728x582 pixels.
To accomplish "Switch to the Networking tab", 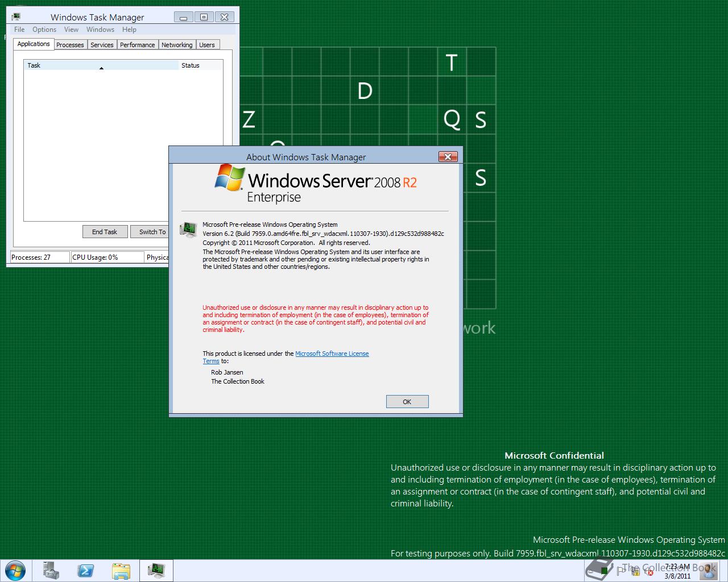I will tap(177, 45).
